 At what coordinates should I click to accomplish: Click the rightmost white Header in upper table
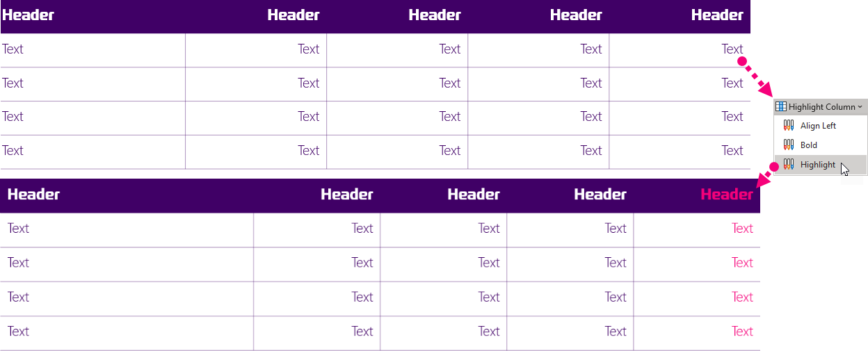(718, 15)
